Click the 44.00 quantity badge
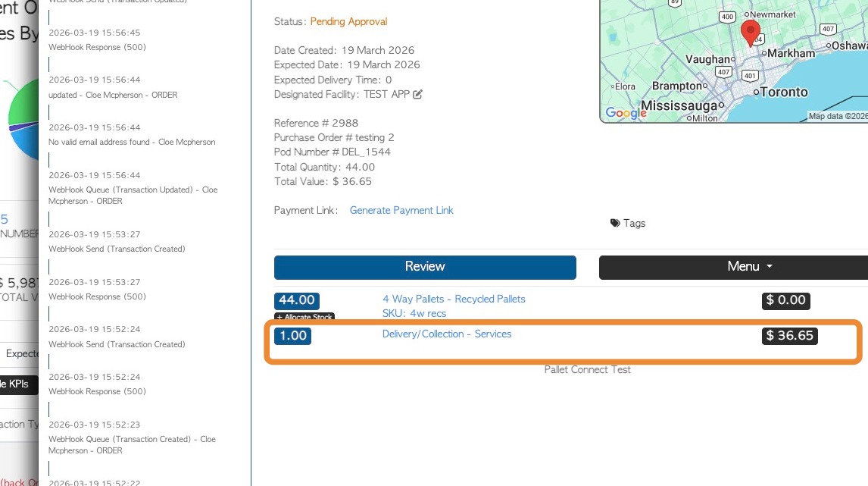 297,300
